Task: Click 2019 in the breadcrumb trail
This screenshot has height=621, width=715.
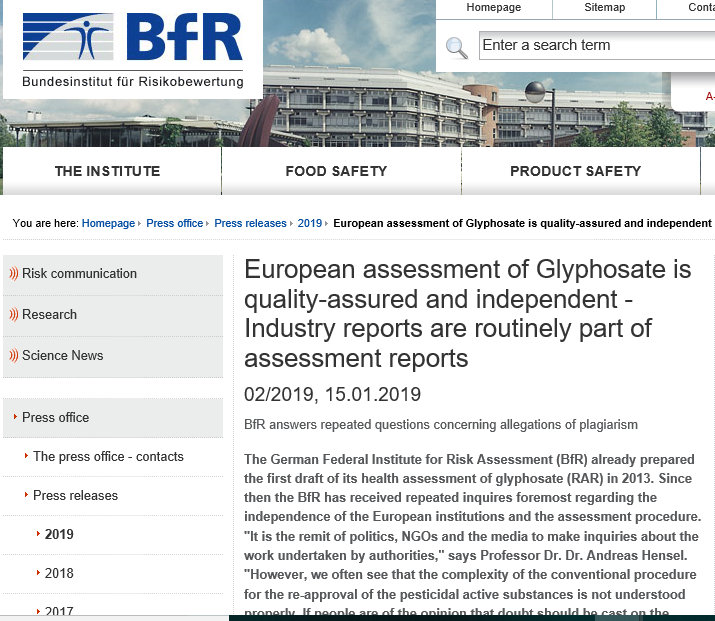Action: tap(309, 223)
